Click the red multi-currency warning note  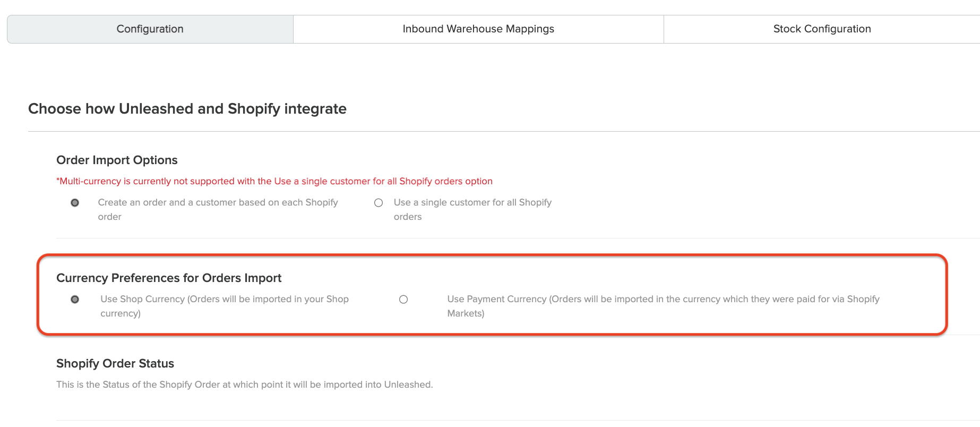[274, 181]
